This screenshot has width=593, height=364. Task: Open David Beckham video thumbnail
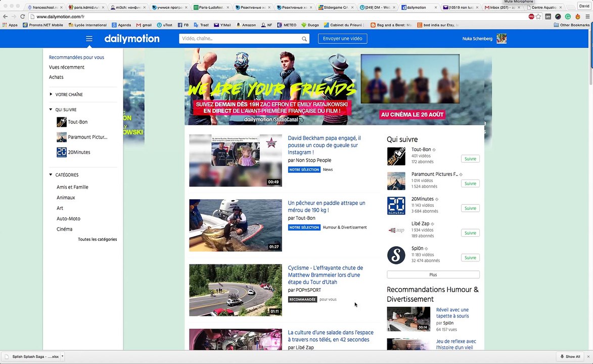(x=236, y=160)
